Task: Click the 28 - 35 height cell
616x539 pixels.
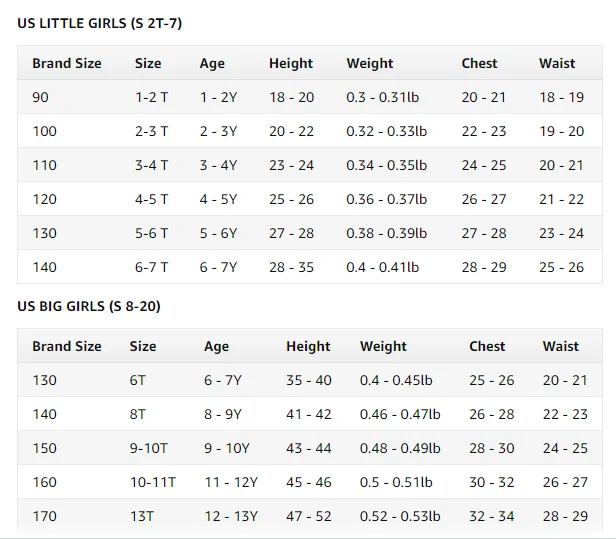Action: coord(291,267)
